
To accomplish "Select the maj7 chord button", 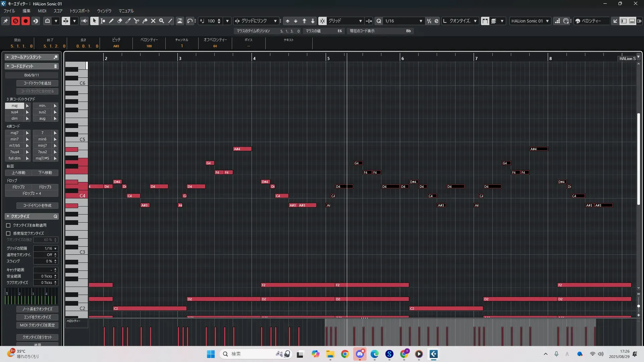I will [14, 133].
